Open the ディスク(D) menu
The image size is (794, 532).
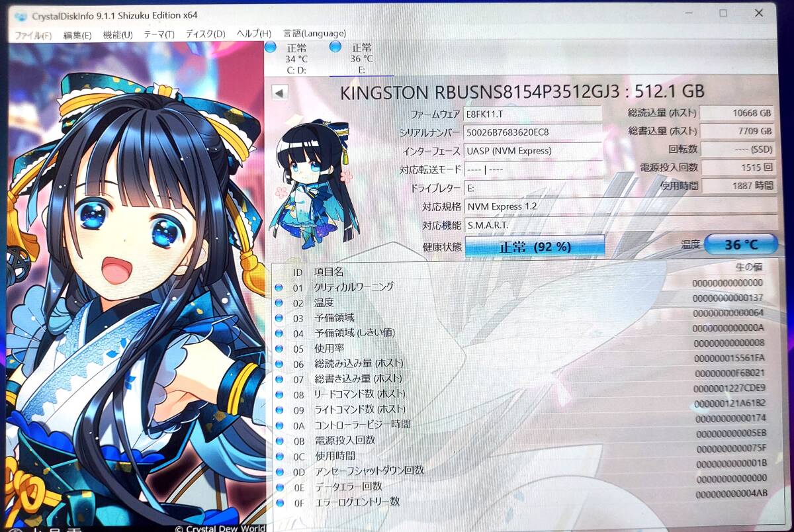pos(205,34)
